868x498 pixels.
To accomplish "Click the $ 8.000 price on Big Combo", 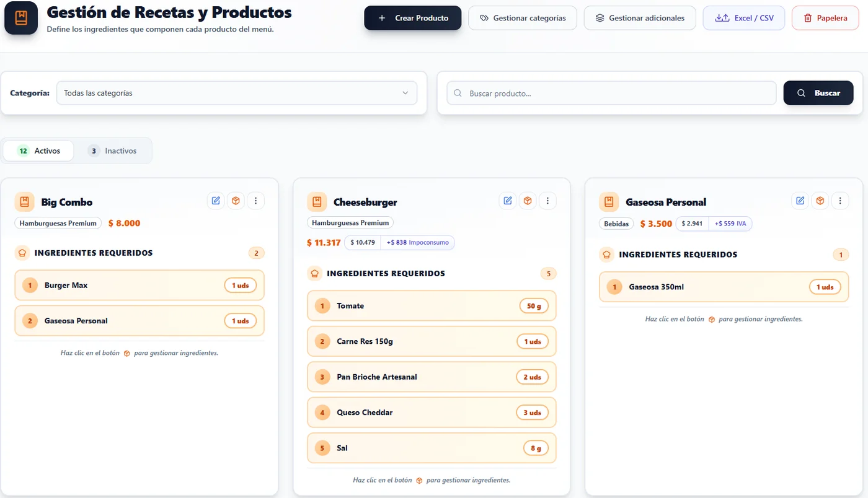I will tap(124, 223).
